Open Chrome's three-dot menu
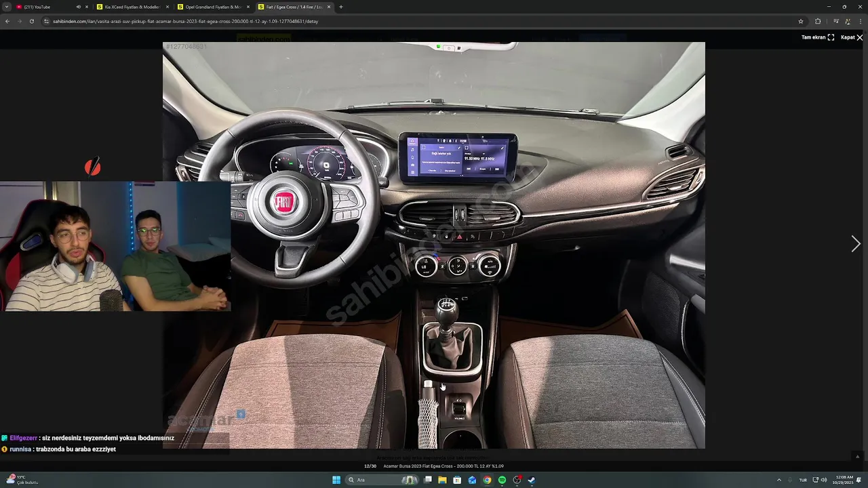The height and width of the screenshot is (488, 868). (860, 21)
